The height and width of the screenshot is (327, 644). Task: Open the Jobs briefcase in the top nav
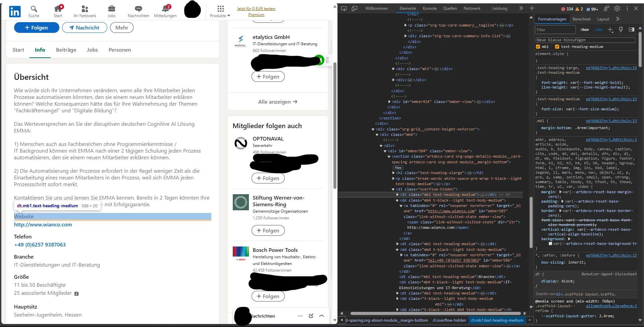tap(112, 11)
